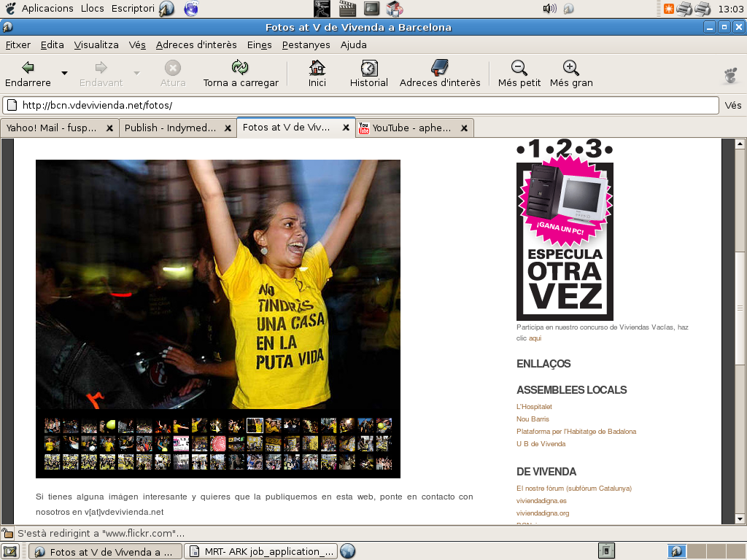Open the Nou Barris link
The image size is (747, 560).
(x=533, y=419)
